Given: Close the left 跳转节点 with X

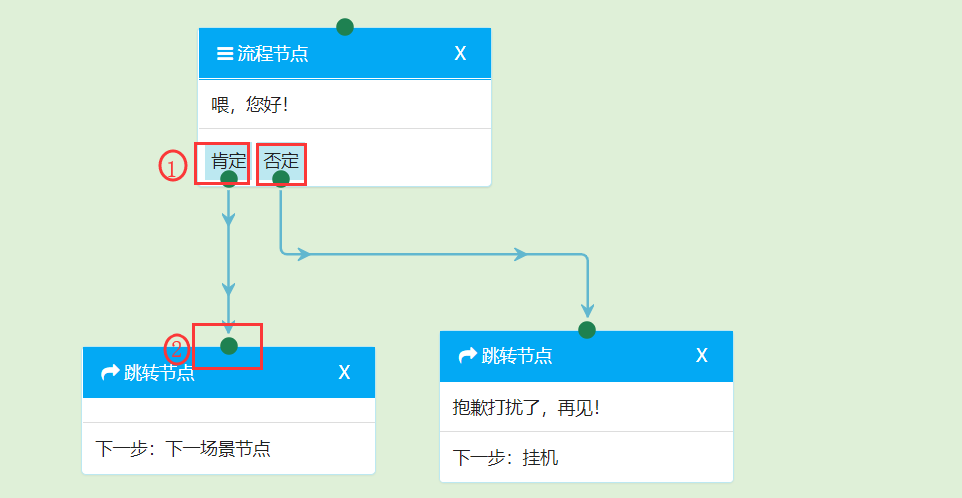Looking at the screenshot, I should (x=344, y=373).
